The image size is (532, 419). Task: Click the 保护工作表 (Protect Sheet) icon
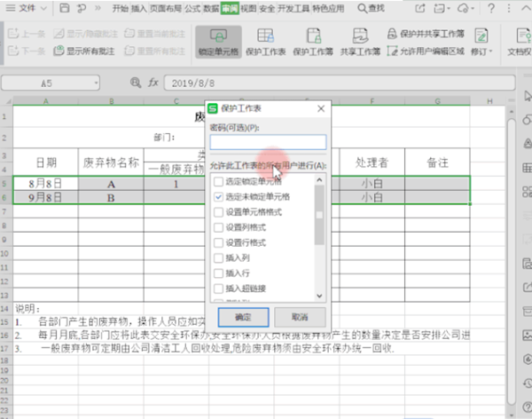point(263,42)
